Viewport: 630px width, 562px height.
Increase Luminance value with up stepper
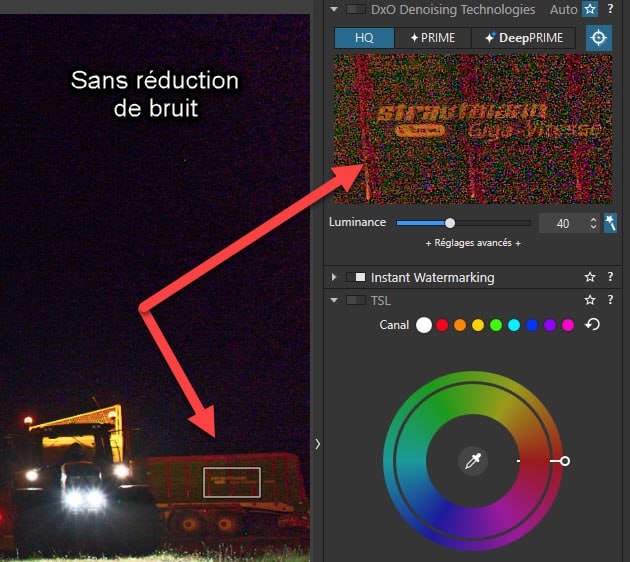[593, 219]
